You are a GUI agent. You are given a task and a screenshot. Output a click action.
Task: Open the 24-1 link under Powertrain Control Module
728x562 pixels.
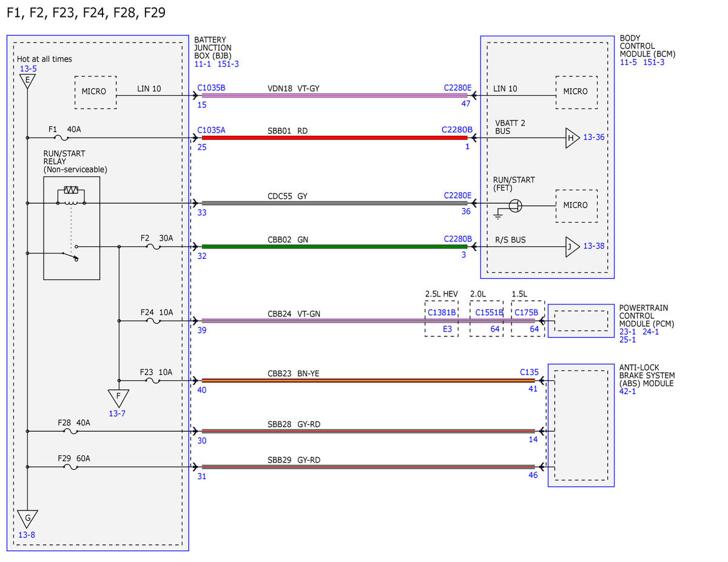[x=650, y=332]
